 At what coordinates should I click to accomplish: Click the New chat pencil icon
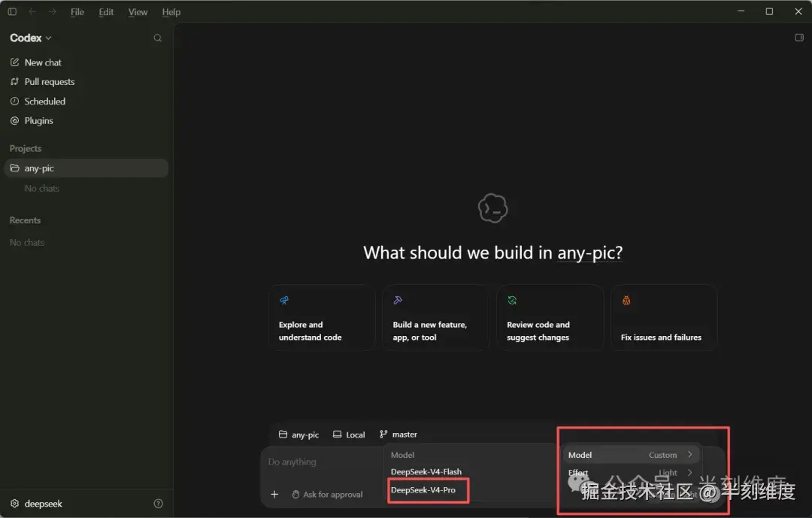point(14,62)
